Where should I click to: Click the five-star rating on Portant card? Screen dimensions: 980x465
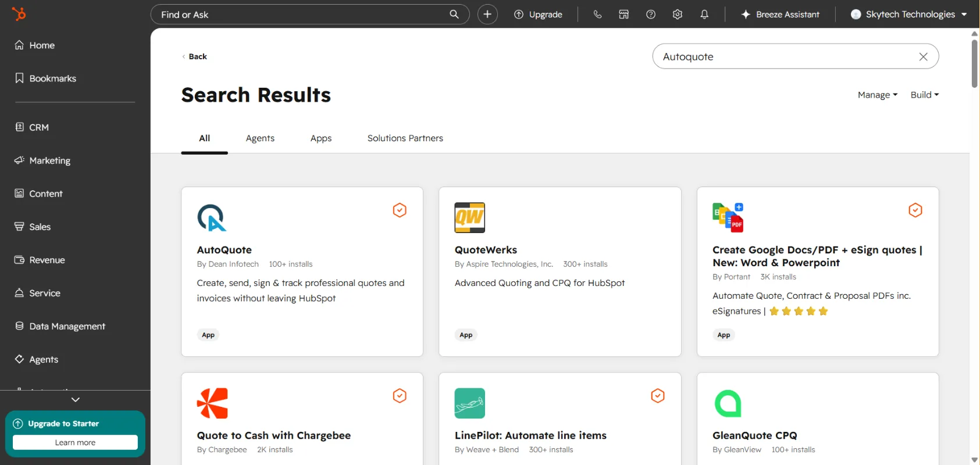[799, 312]
